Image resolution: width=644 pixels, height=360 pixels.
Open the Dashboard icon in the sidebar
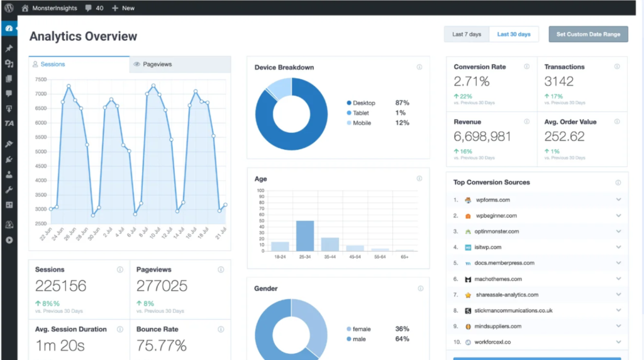[x=9, y=28]
